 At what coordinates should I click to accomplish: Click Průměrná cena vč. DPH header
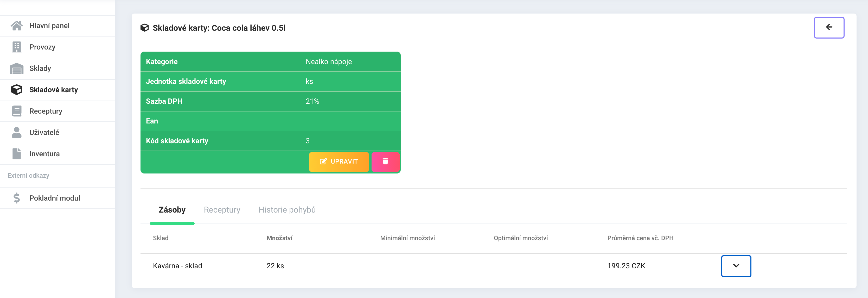640,238
